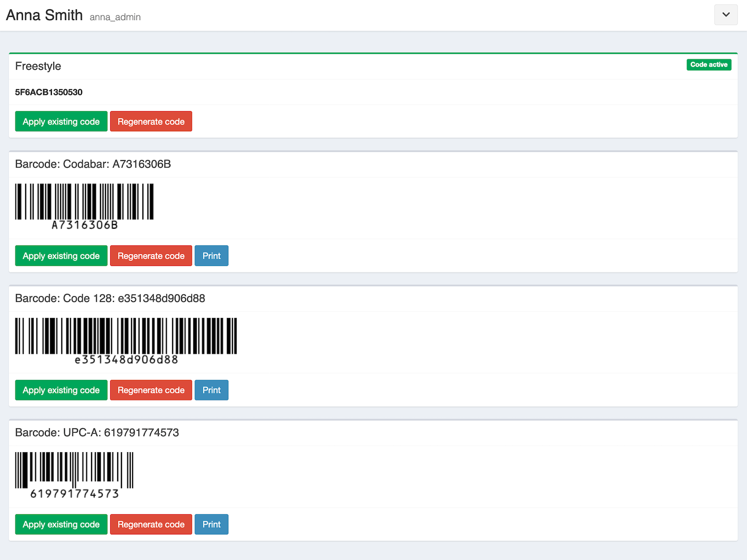Print the Code 128 barcode
747x560 pixels.
(211, 390)
